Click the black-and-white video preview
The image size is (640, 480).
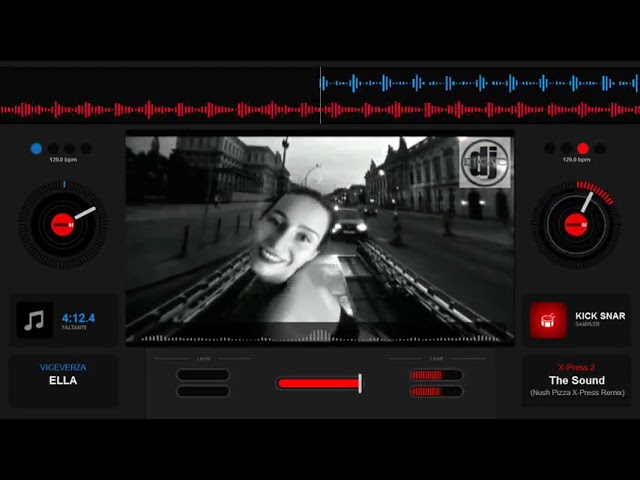click(320, 239)
